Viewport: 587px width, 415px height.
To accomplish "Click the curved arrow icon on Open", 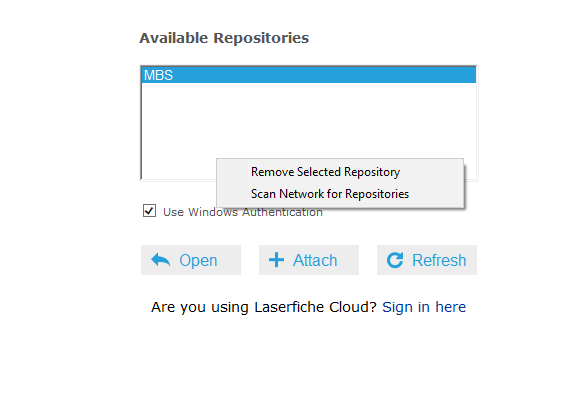I will 161,260.
